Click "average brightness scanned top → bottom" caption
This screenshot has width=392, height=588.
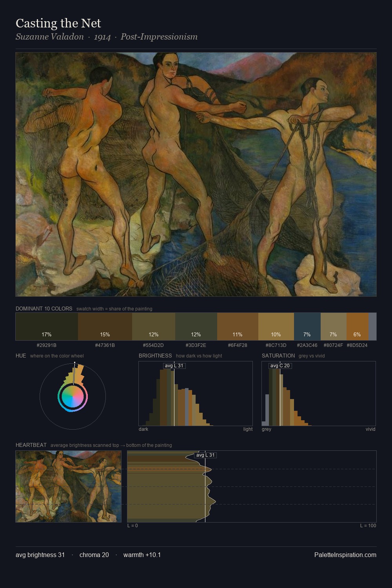111,445
